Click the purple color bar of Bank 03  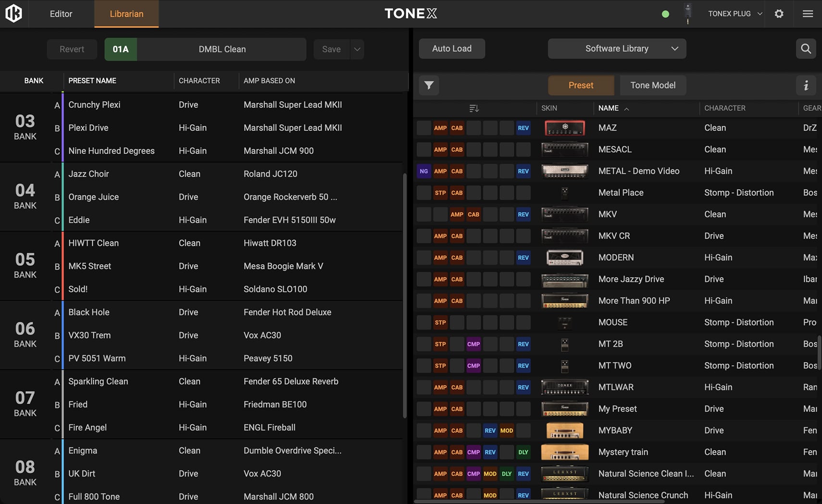[x=62, y=127]
